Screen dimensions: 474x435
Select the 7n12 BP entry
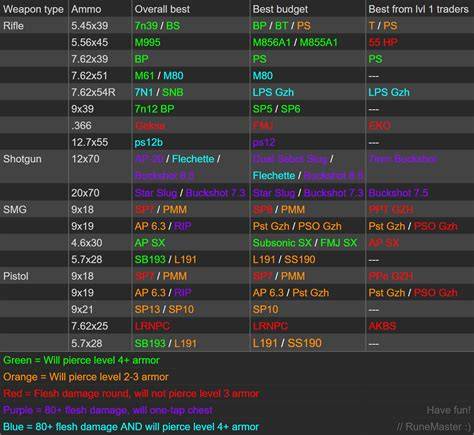click(x=154, y=109)
